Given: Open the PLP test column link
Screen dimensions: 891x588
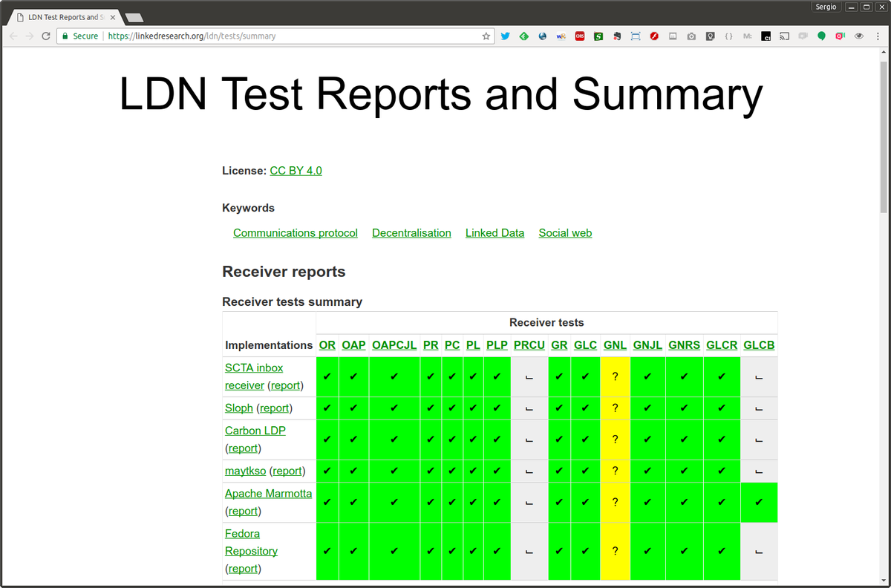Looking at the screenshot, I should coord(497,345).
